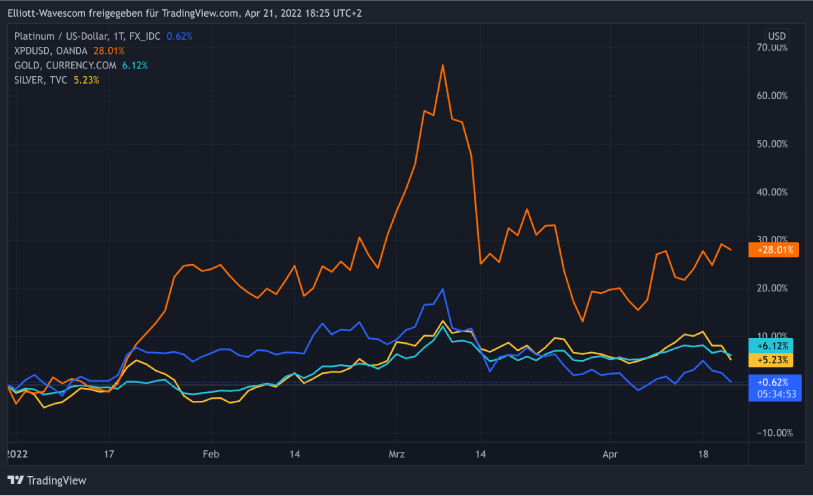Select the Platinum / US-Dollar legend title
The image size is (813, 496).
95,36
